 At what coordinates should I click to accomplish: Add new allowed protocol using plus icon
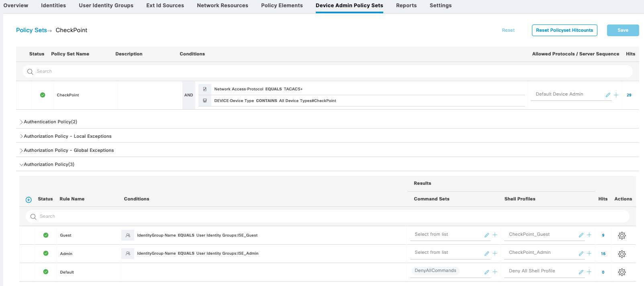pyautogui.click(x=616, y=95)
